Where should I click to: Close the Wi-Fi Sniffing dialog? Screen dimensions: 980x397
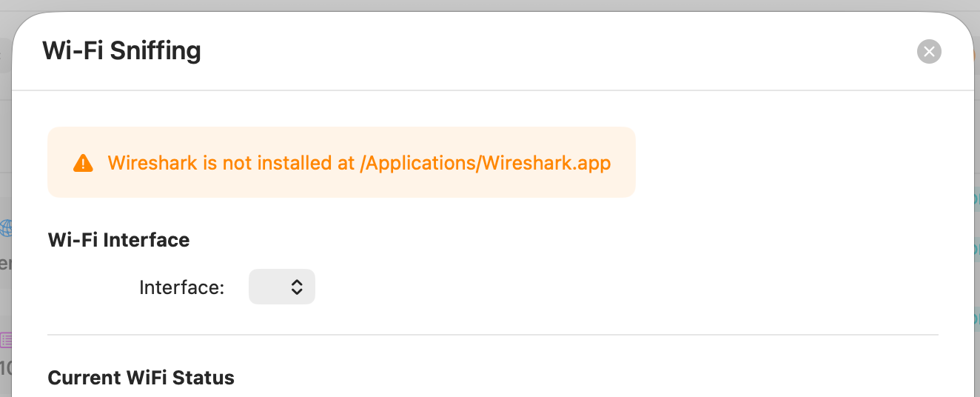pos(929,51)
